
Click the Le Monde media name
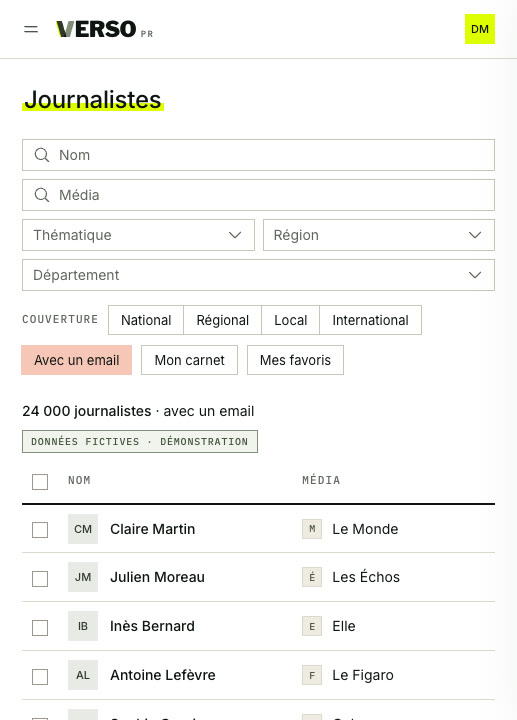[365, 529]
